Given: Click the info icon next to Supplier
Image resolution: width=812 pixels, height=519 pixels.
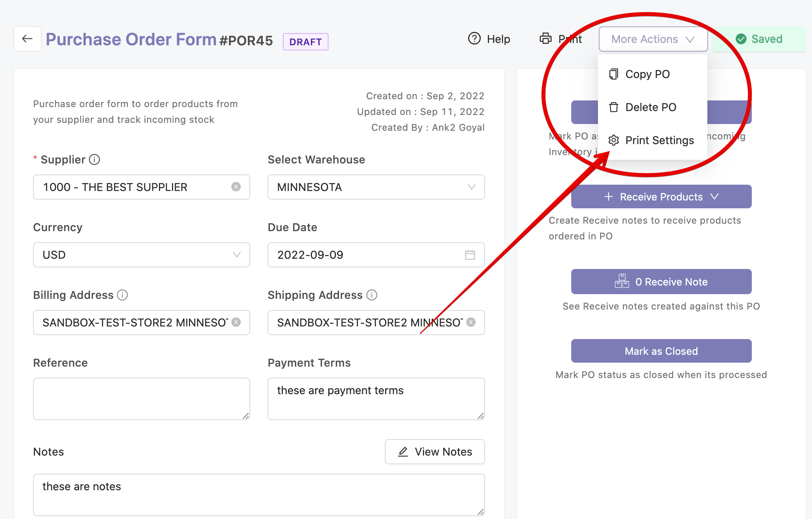Looking at the screenshot, I should 94,160.
